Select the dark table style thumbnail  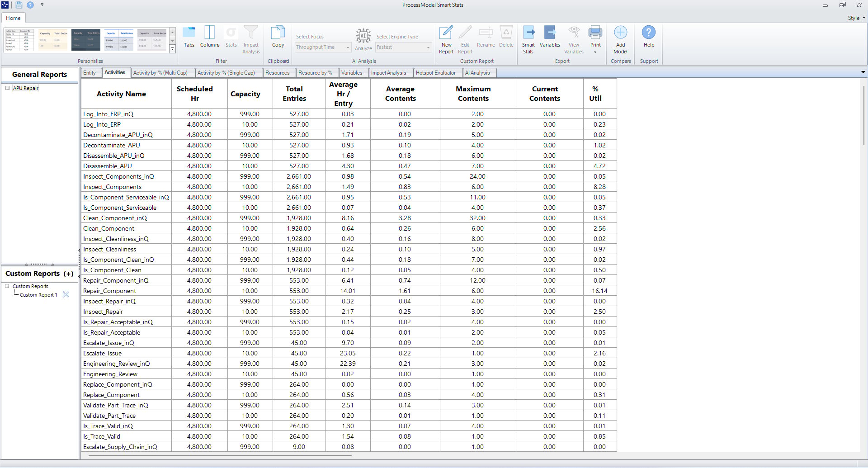(x=86, y=40)
